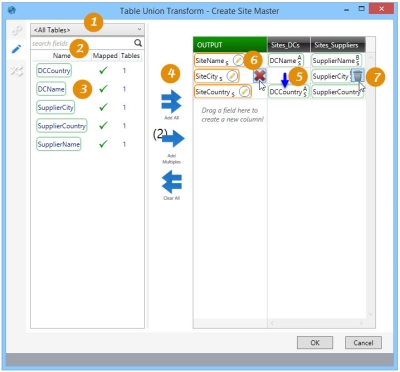Click the application globe icon in title bar
The image size is (400, 372).
[12, 10]
